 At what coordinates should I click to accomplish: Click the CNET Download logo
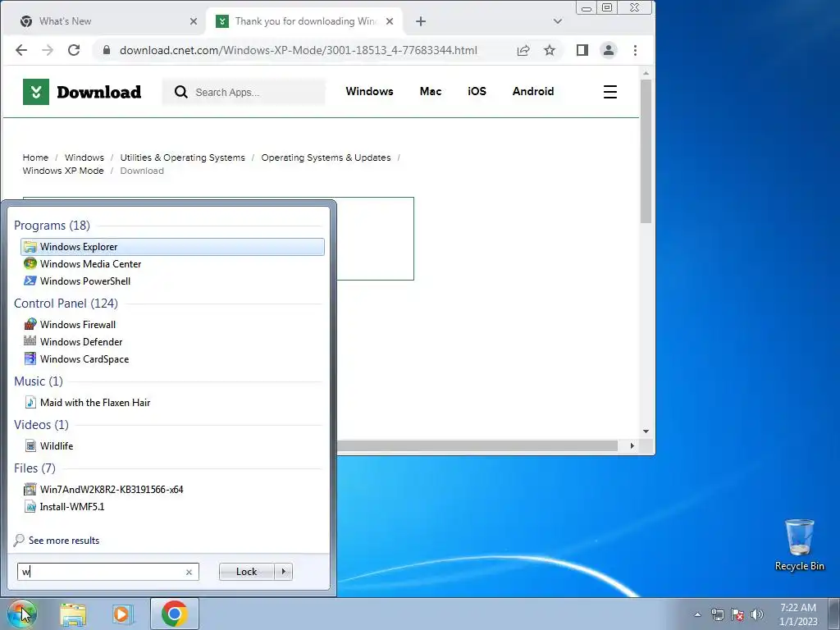82,92
